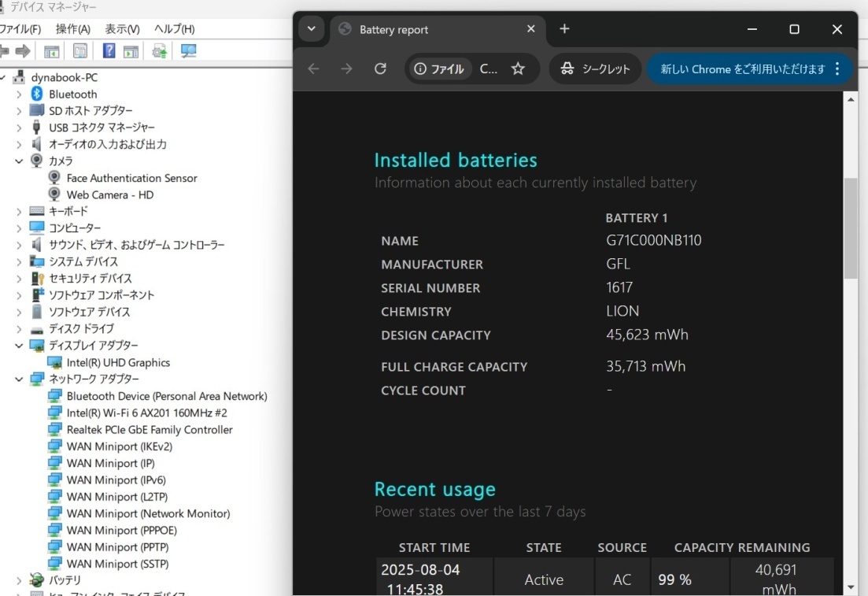868x596 pixels.
Task: Collapse the ネットワーク アダプター category
Action: [19, 379]
